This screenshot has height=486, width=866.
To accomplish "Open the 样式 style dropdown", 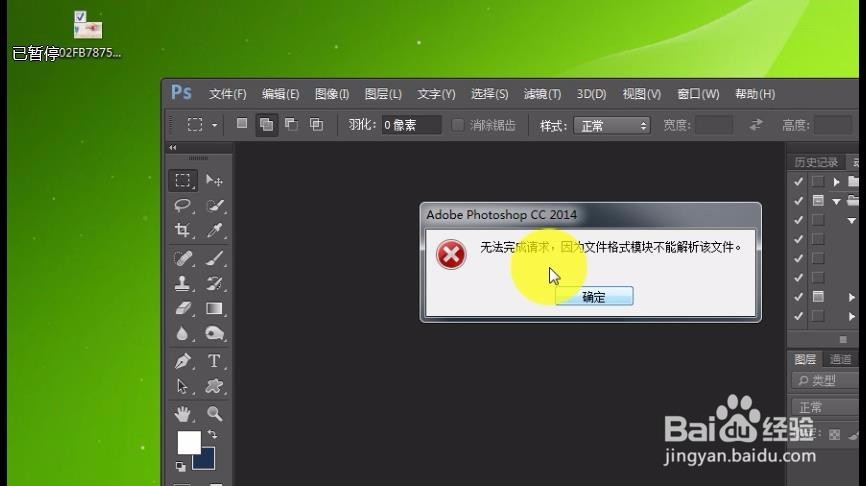I will (612, 126).
